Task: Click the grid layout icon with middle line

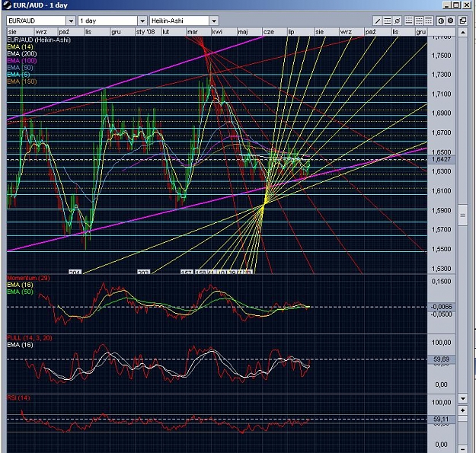Action: point(419,21)
